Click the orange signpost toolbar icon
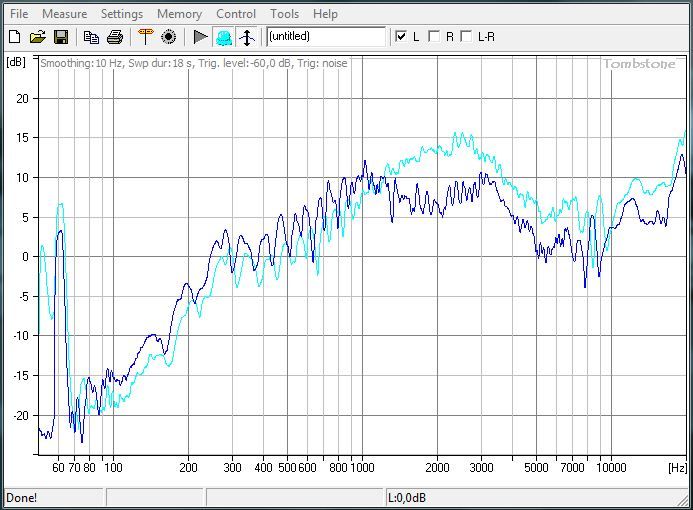This screenshot has height=510, width=693. (145, 37)
